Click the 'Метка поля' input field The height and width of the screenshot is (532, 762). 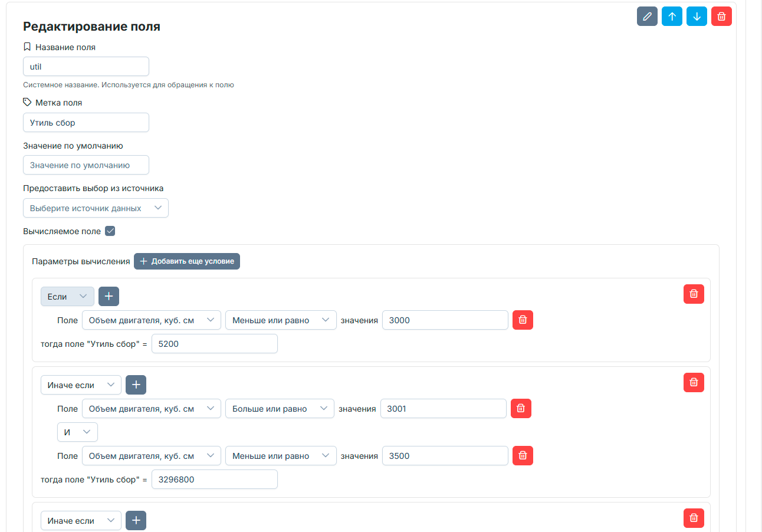[86, 123]
